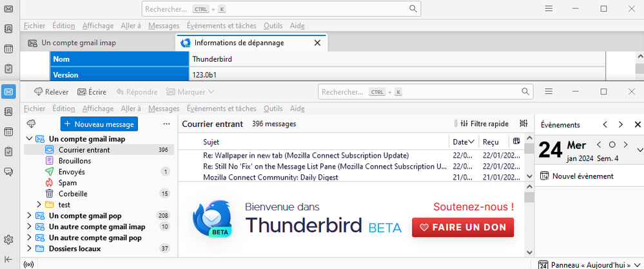This screenshot has height=269, width=644.
Task: Open Tasks space in the Courrier entrant window sidebar
Action: coord(8,151)
